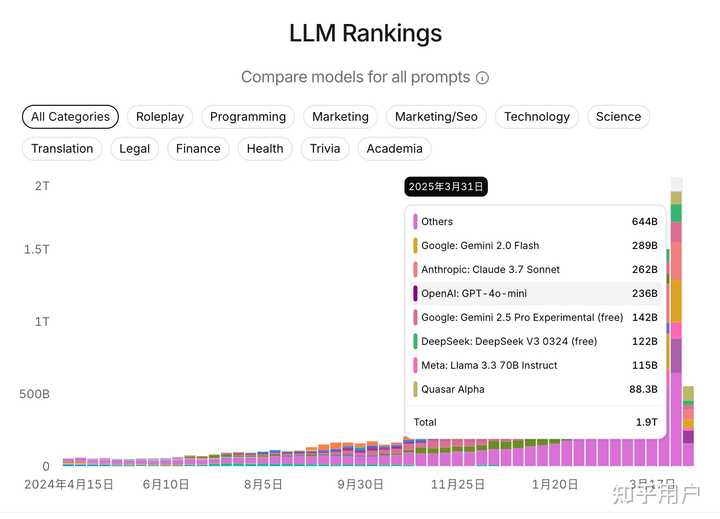Click the Quasar Alpha row

[x=535, y=389]
